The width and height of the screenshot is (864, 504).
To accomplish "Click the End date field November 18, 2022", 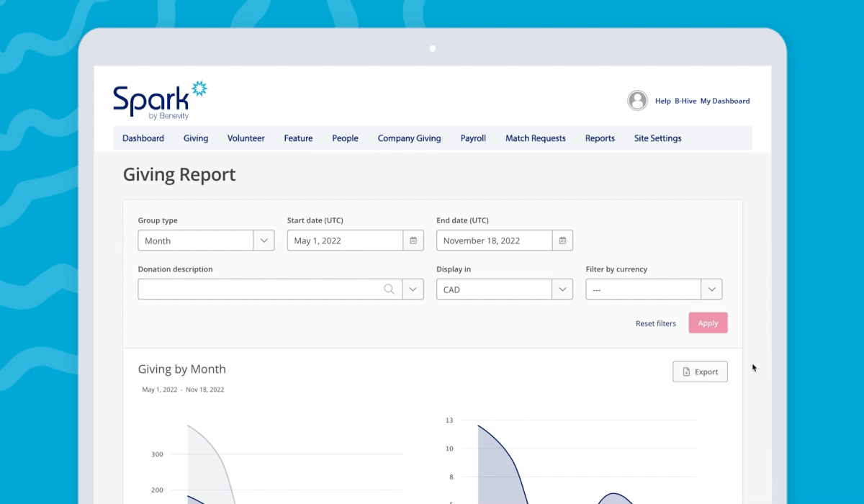I will tap(495, 240).
